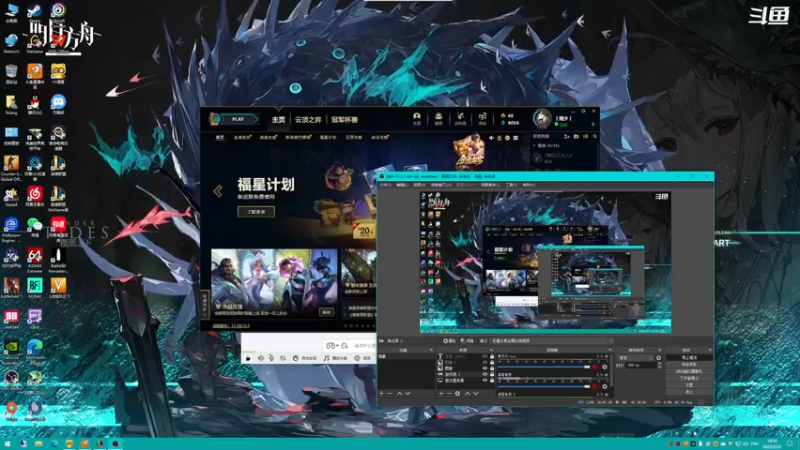
Task: Open the Counter-Strike Global Offensive desktop icon
Action: coord(11,167)
